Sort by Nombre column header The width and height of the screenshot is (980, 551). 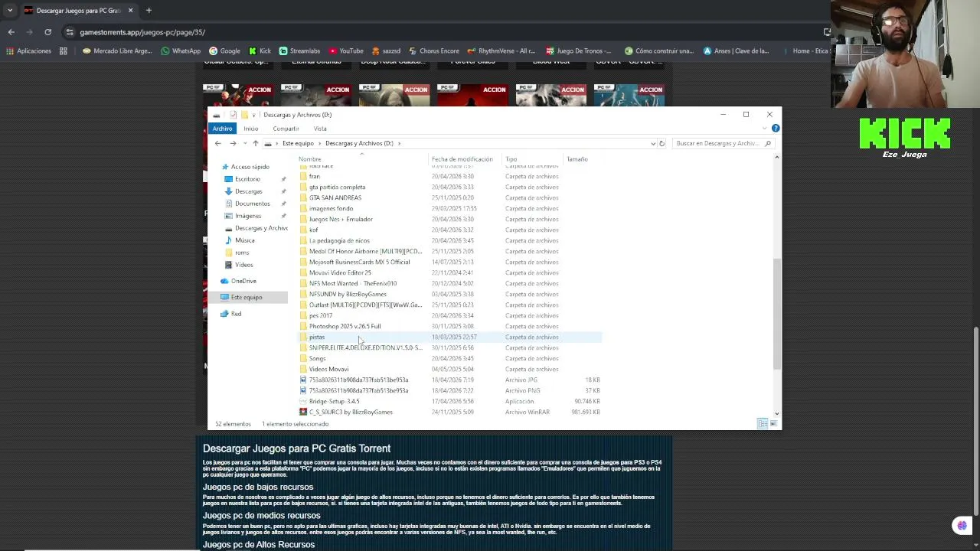click(x=310, y=159)
